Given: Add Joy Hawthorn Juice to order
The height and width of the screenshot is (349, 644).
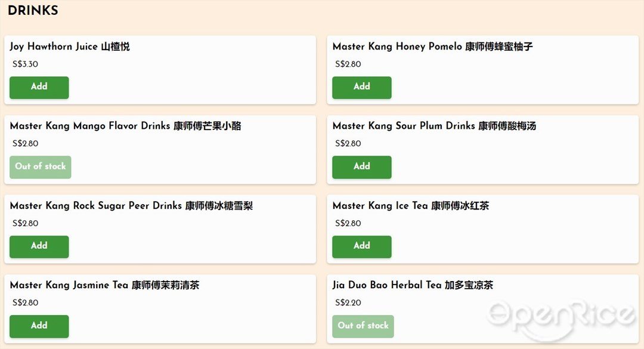Looking at the screenshot, I should click(39, 87).
